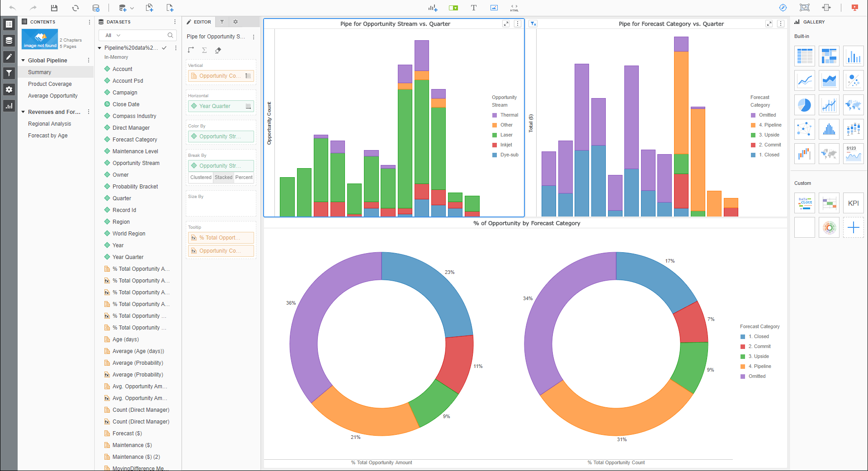This screenshot has height=471, width=868.
Task: Toggle the filter indicator on Forecast Category chart
Action: pyautogui.click(x=533, y=24)
